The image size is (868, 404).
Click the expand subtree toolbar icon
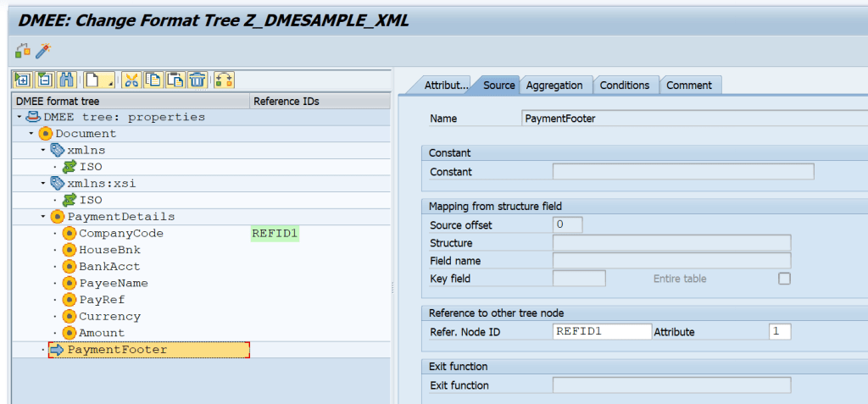point(23,80)
